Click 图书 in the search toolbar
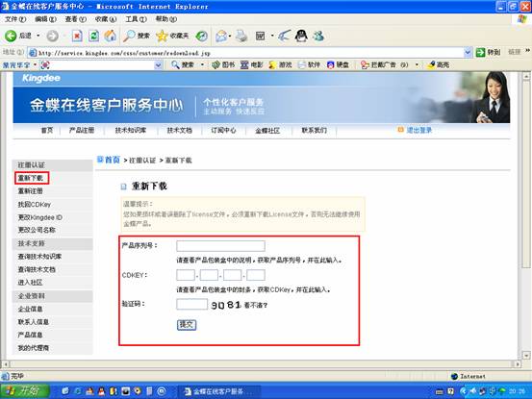The height and width of the screenshot is (399, 532). pos(223,64)
